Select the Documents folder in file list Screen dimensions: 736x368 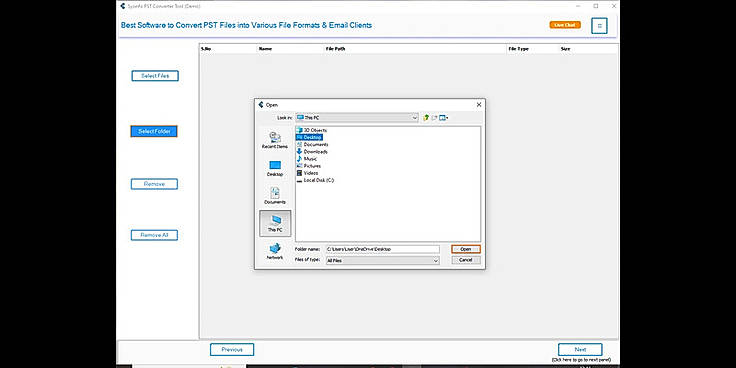(312, 145)
